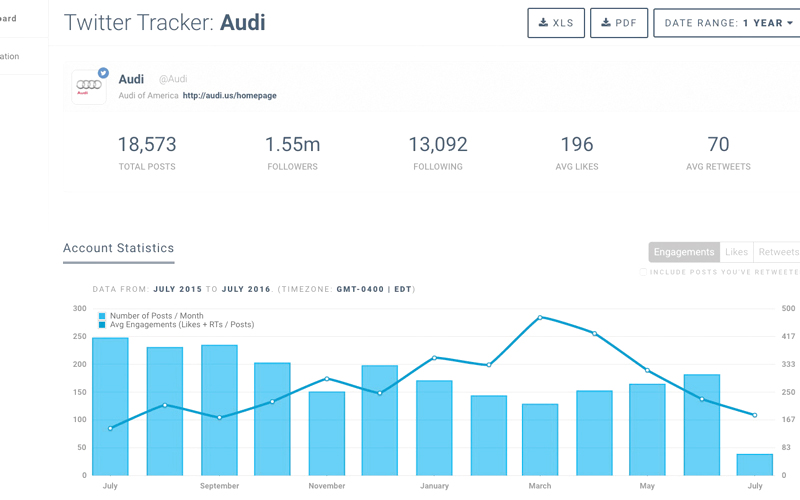Enable include posts you've retweeted checkbox
This screenshot has height=500, width=800.
click(645, 272)
